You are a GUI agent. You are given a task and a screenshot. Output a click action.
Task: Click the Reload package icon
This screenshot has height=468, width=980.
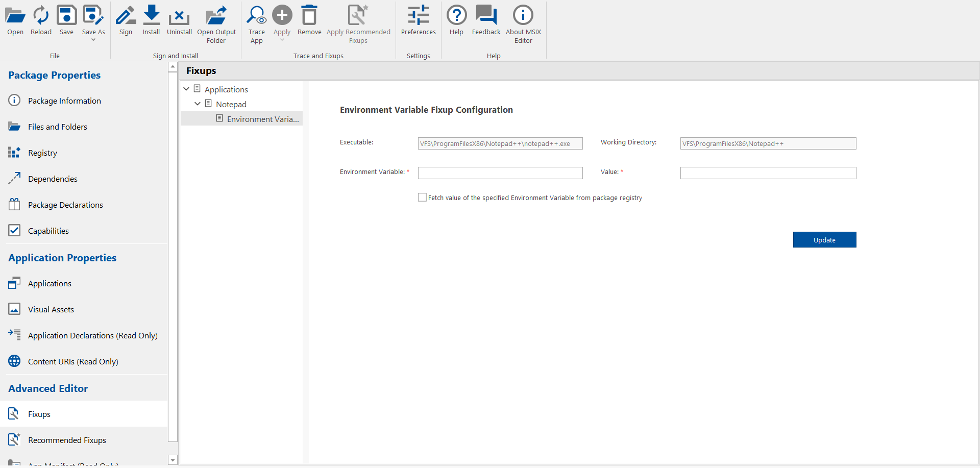pyautogui.click(x=41, y=16)
